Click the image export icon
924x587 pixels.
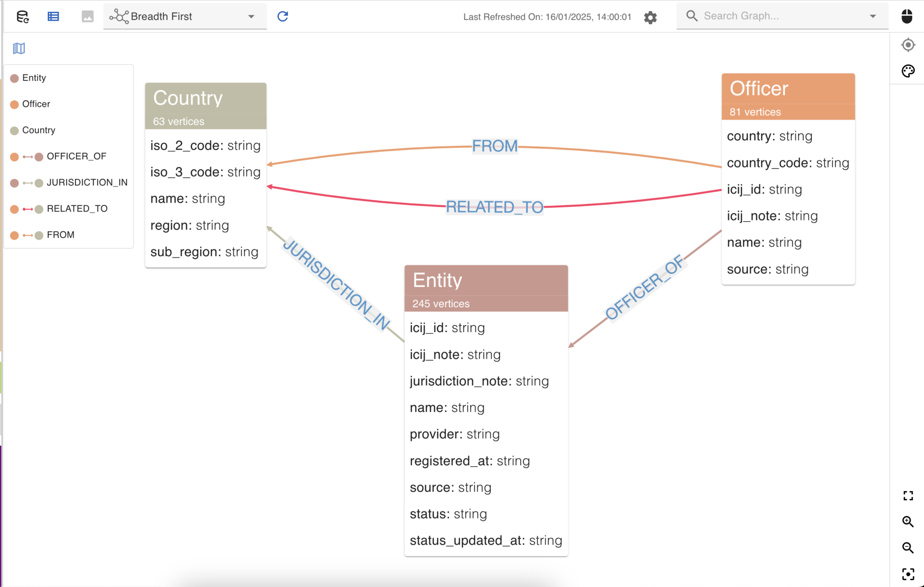[87, 16]
